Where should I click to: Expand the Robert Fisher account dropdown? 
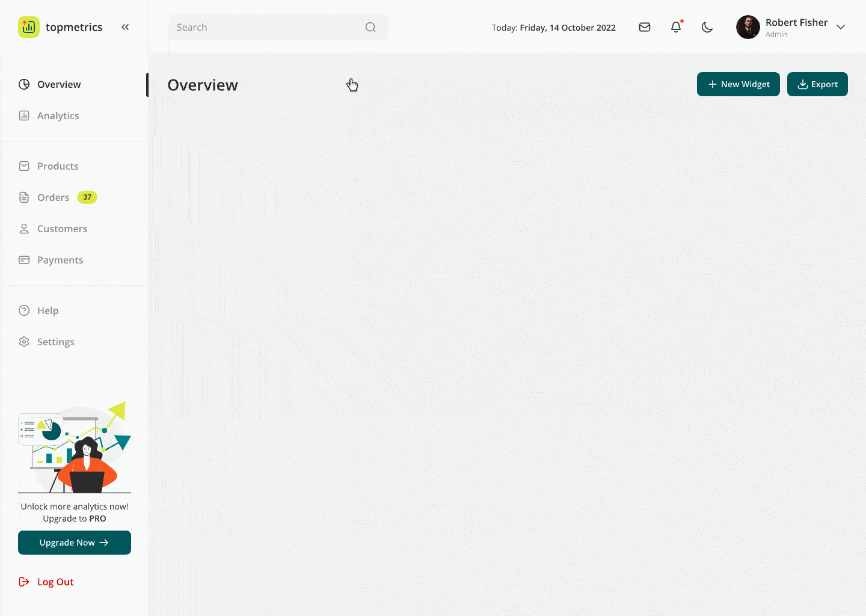click(841, 27)
